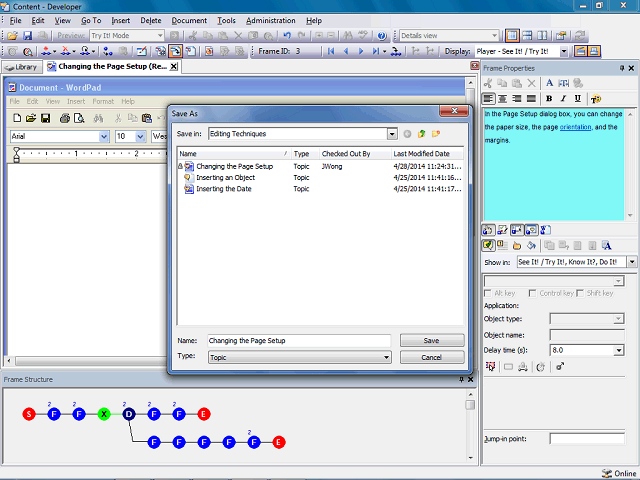The height and width of the screenshot is (480, 640).
Task: Sort by Last Modified Date column header
Action: click(427, 154)
